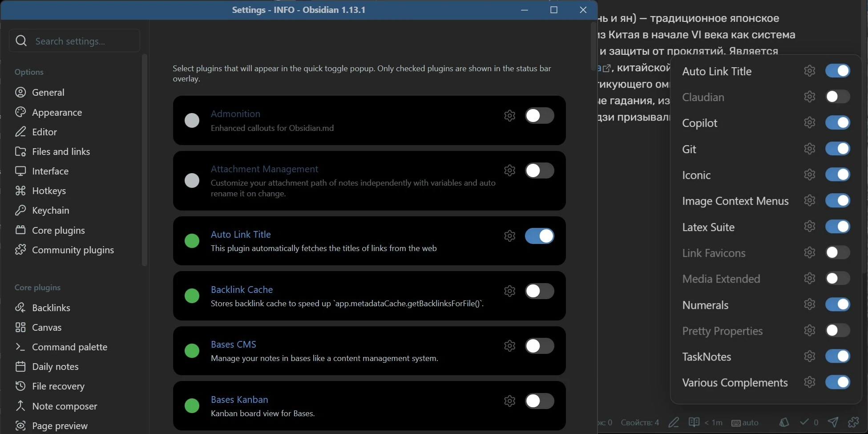
Task: Click gear next to Media Extended
Action: 810,278
